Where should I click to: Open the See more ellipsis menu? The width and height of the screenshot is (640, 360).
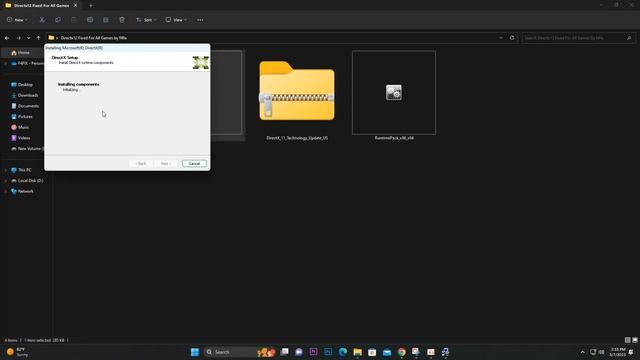(x=200, y=20)
